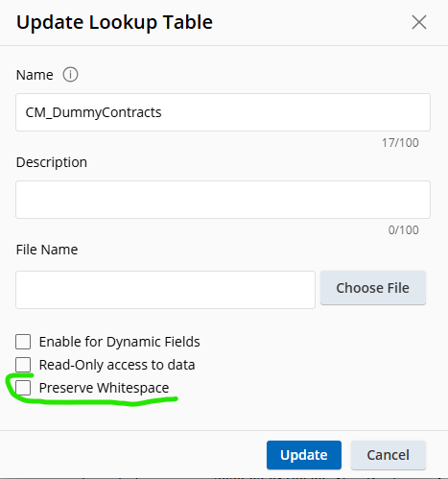Focus the Name field containing CM_DummyContracts

223,112
